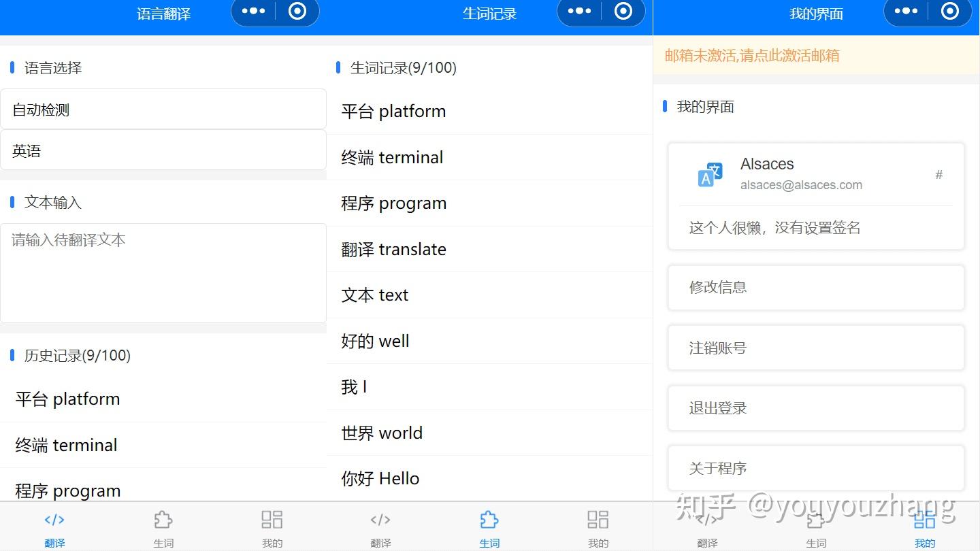
Task: Open the 自动检测 source language selector
Action: pos(163,109)
